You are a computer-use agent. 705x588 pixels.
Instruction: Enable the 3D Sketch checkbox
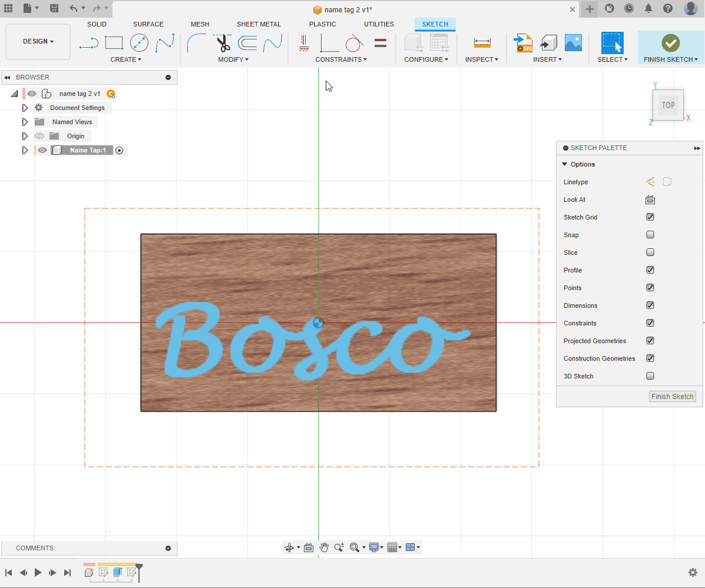(650, 376)
